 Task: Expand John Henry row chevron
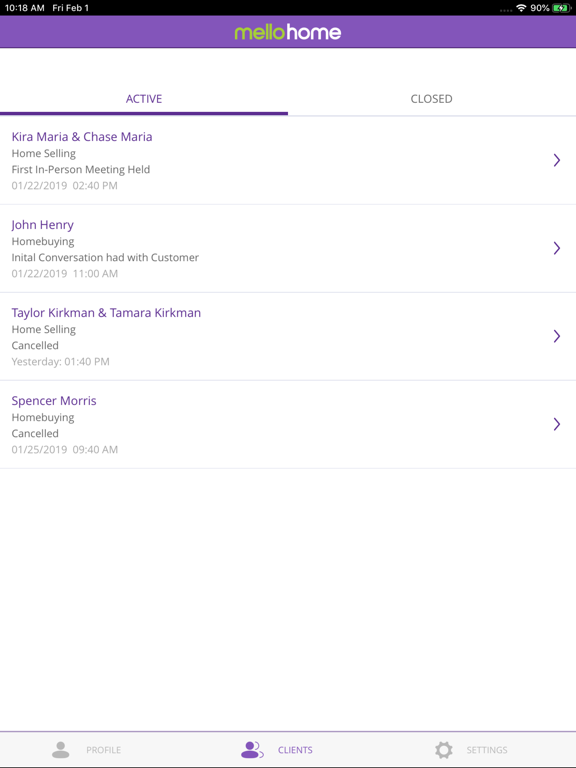pos(557,248)
